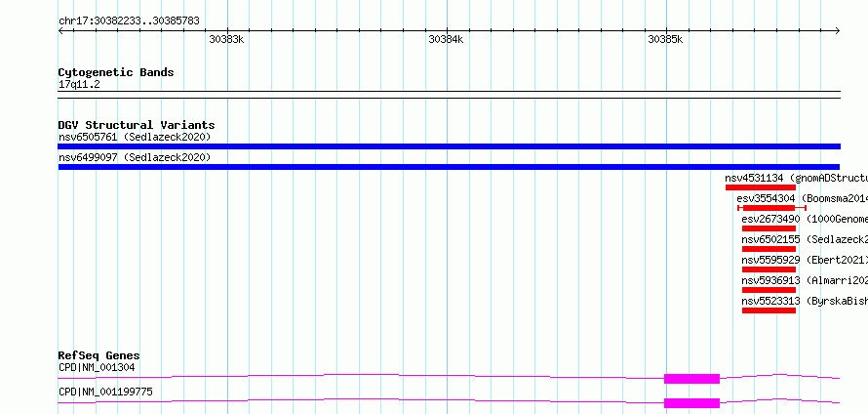Click the blue bar for nsv6499097
The image size is (868, 414).
tap(449, 167)
